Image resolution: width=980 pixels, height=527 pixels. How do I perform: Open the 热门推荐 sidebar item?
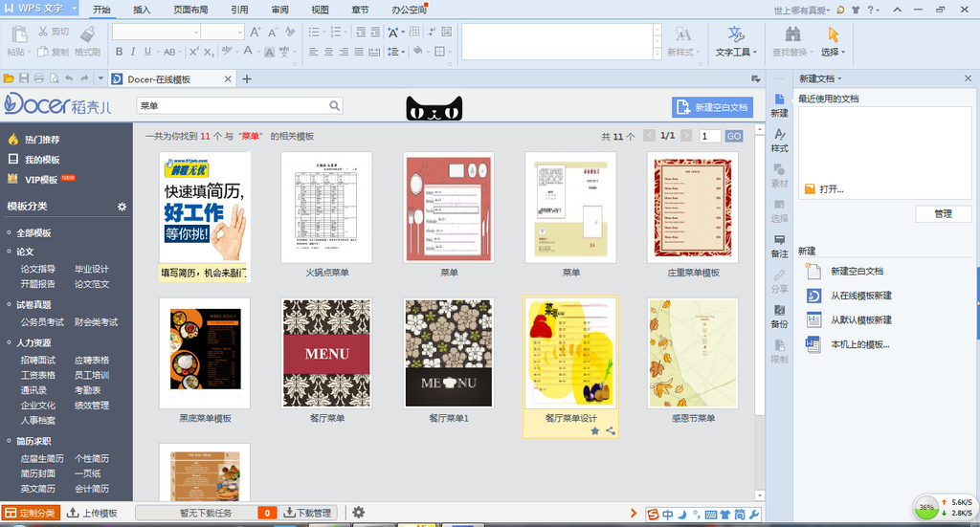click(x=42, y=140)
